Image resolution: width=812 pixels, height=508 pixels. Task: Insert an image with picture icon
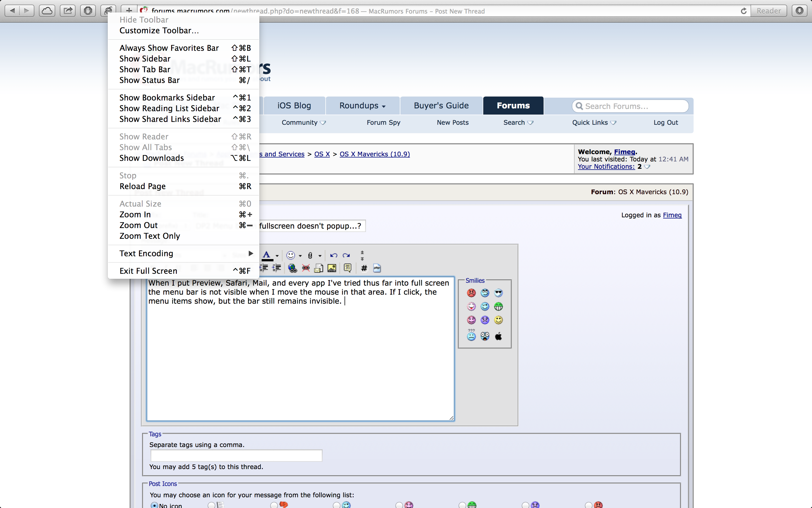tap(332, 268)
